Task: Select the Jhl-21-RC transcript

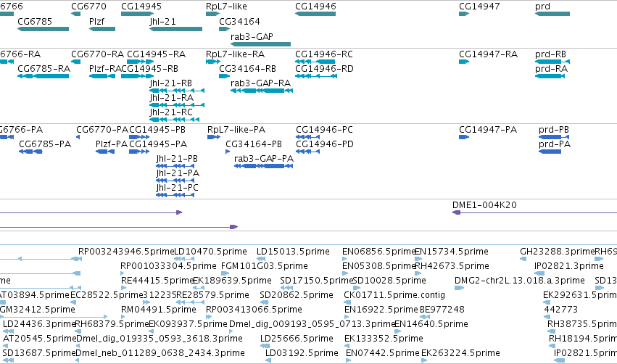Action: pyautogui.click(x=175, y=120)
